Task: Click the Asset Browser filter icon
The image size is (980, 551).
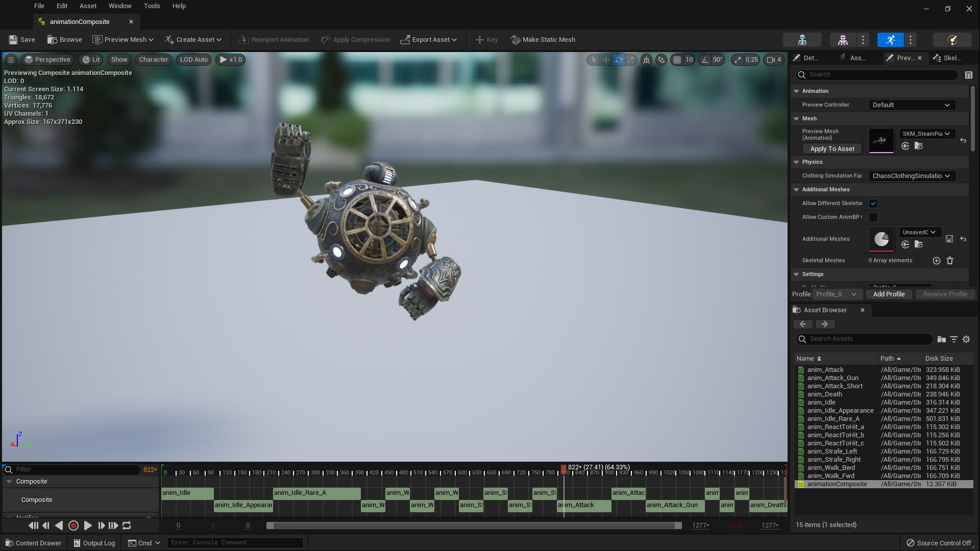Action: 954,339
